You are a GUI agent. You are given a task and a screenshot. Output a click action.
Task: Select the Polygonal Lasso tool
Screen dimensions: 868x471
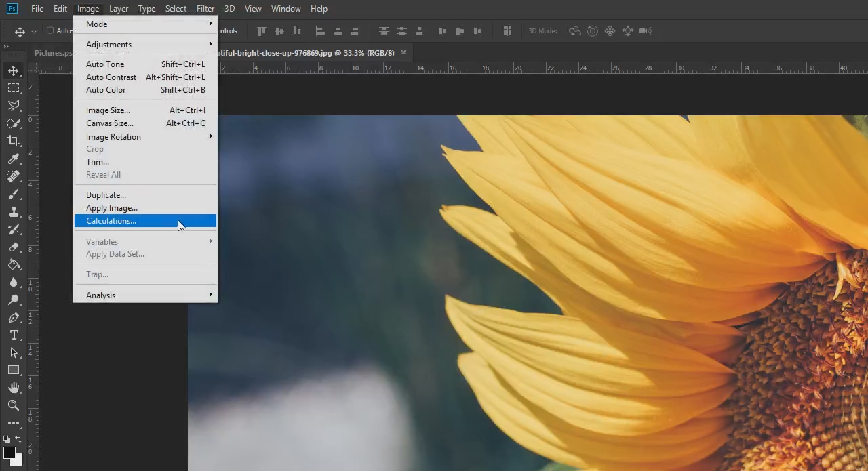[x=14, y=106]
